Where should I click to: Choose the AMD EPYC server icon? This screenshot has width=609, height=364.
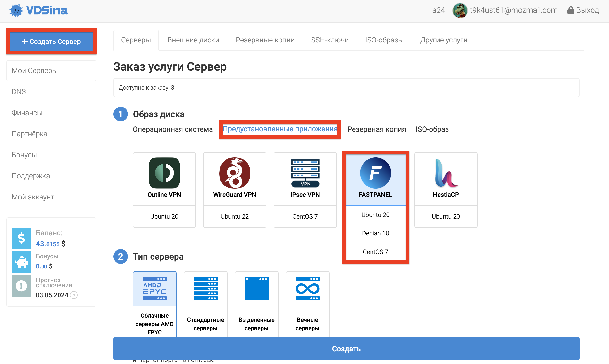(155, 289)
